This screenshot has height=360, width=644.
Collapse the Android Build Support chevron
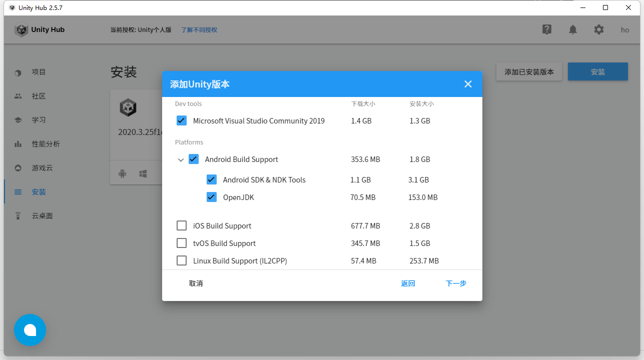(181, 160)
